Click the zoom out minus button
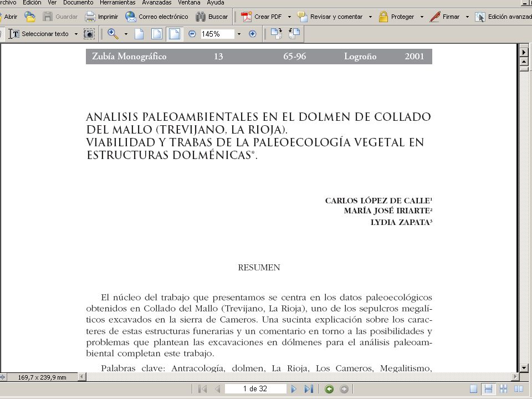 [192, 34]
